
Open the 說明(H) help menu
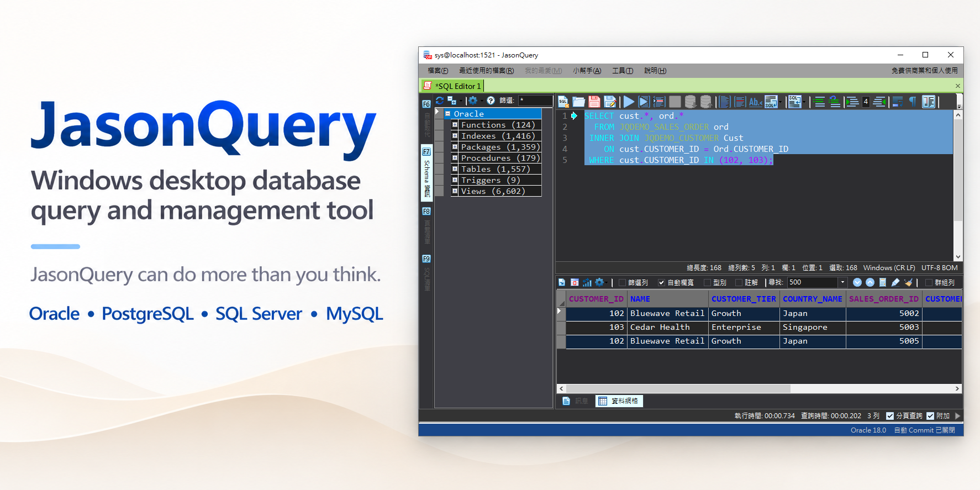(x=655, y=71)
